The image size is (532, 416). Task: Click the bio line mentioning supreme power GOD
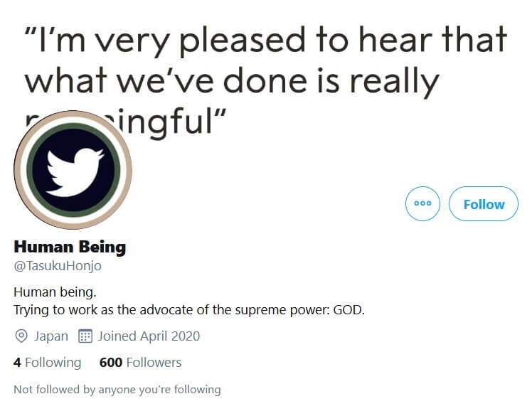pyautogui.click(x=188, y=310)
